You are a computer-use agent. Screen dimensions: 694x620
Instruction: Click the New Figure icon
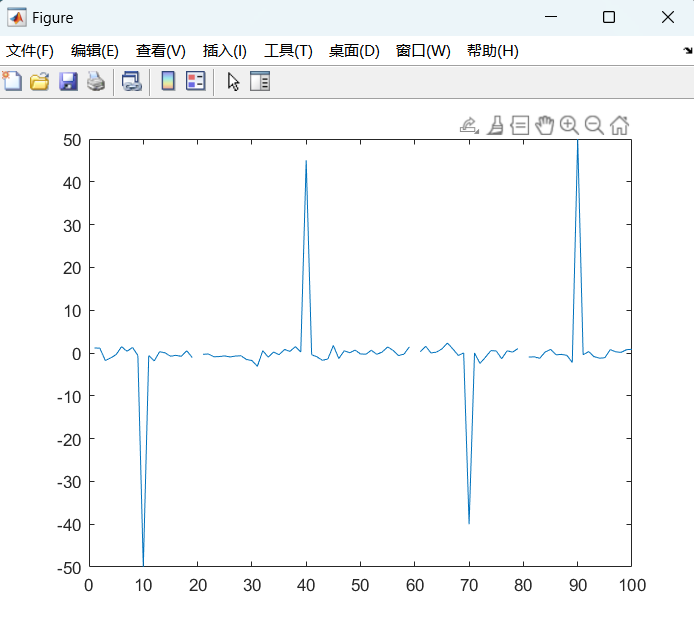(12, 81)
